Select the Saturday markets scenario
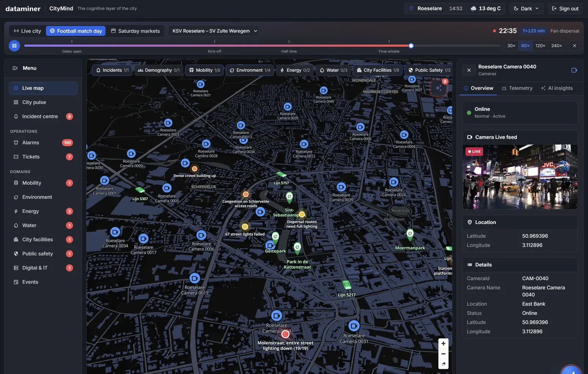The width and height of the screenshot is (588, 374). tap(136, 31)
